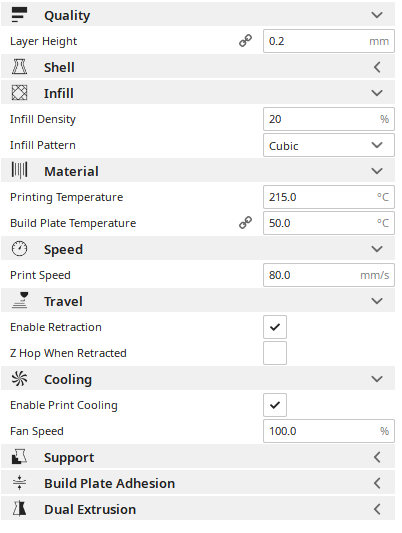This screenshot has height=533, width=402.
Task: Open Dual Extrusion category header
Action: point(198,509)
